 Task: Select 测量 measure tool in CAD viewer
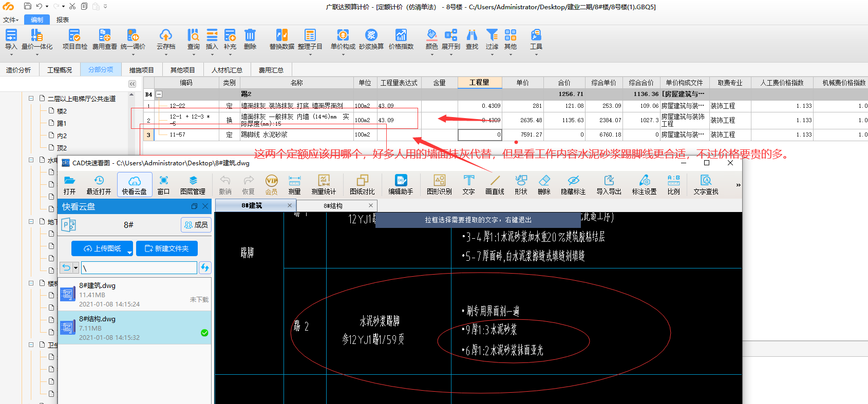coord(294,185)
